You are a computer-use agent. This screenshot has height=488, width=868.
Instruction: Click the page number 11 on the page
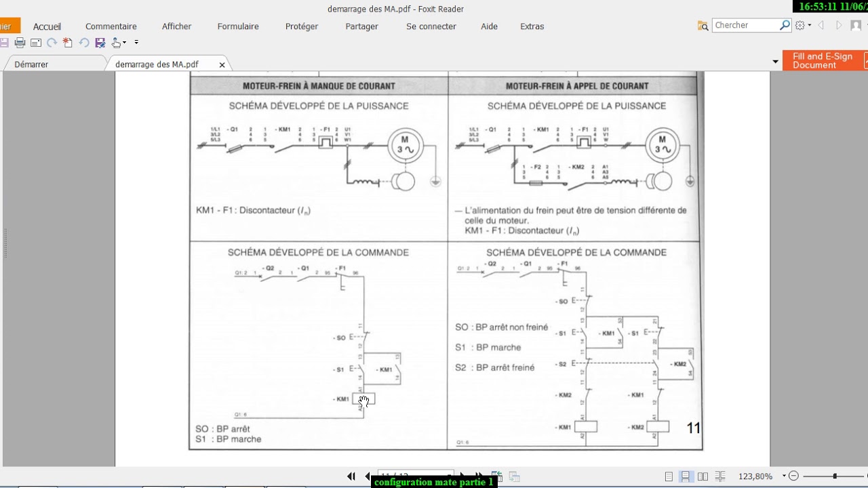pyautogui.click(x=693, y=428)
